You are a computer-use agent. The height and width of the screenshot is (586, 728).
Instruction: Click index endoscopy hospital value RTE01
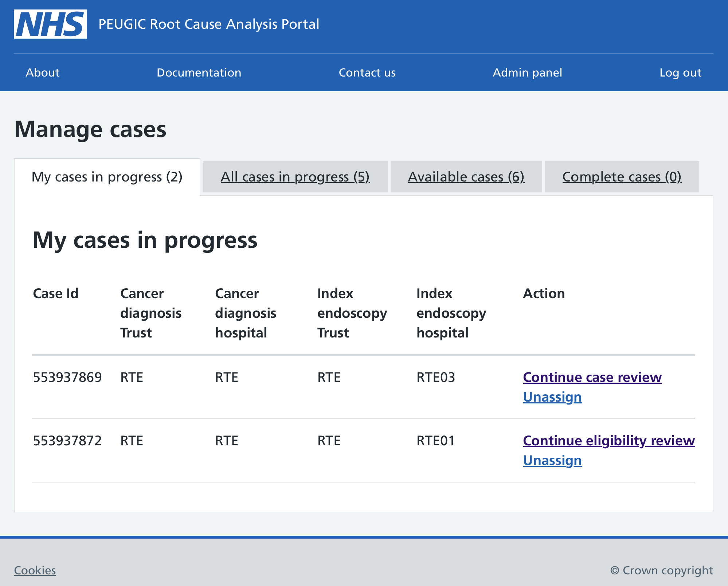pyautogui.click(x=436, y=441)
